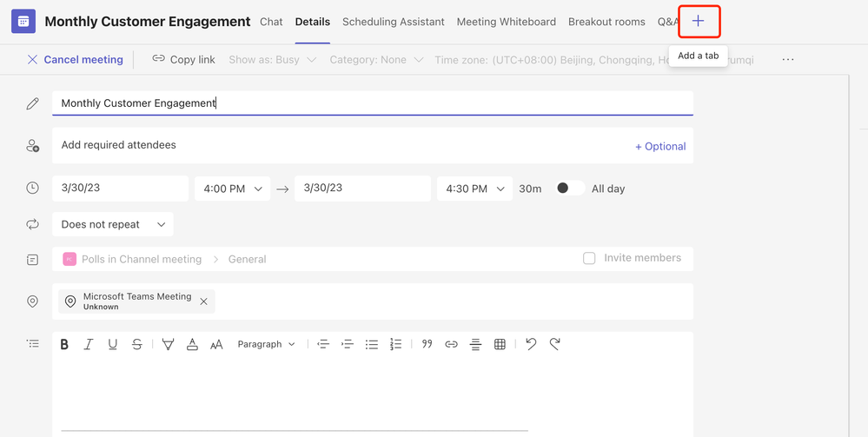Click the start date 3/30/23 field

click(x=120, y=189)
